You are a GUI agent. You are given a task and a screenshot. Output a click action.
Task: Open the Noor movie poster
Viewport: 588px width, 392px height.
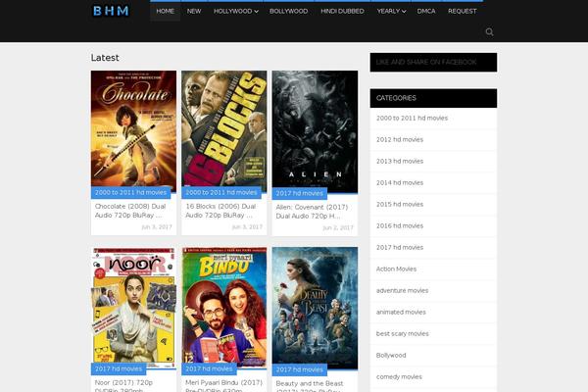click(133, 306)
